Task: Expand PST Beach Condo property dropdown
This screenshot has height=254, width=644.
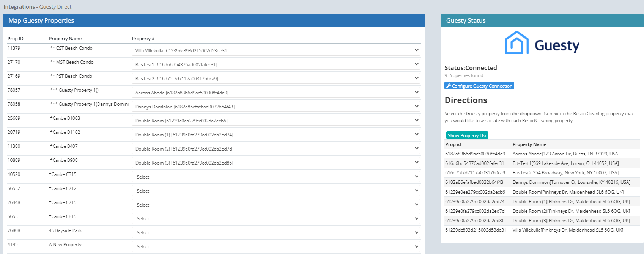Action: tap(276, 78)
